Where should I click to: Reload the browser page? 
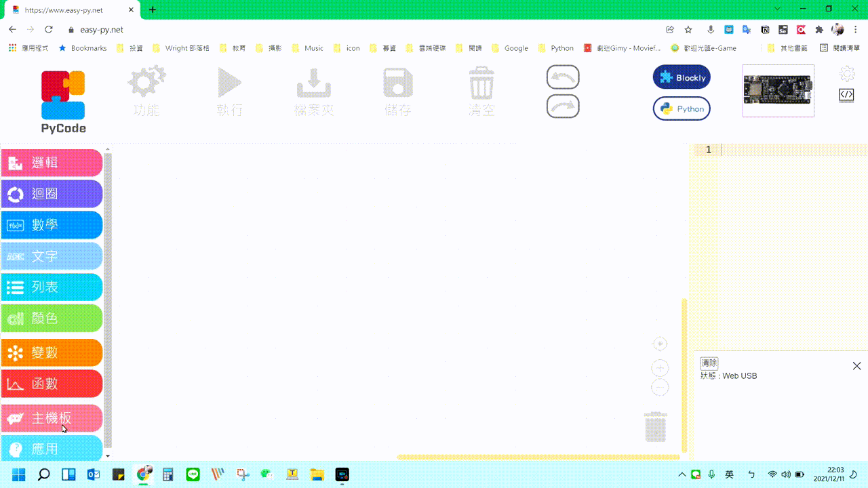[48, 30]
